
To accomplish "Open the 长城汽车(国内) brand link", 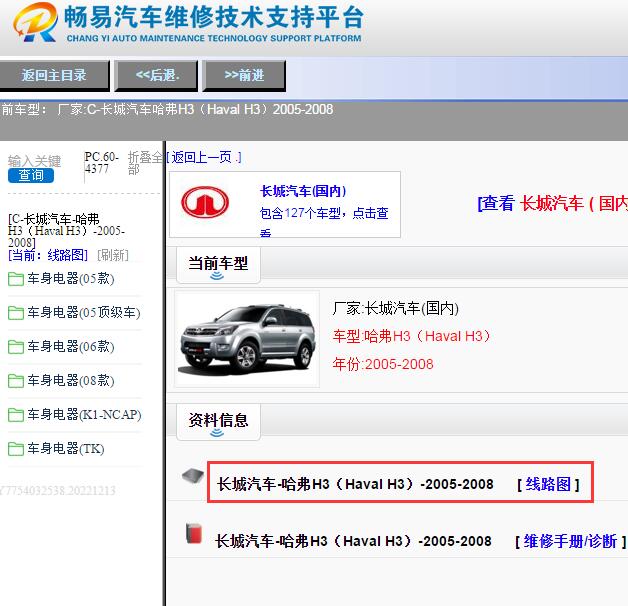I will pyautogui.click(x=303, y=191).
